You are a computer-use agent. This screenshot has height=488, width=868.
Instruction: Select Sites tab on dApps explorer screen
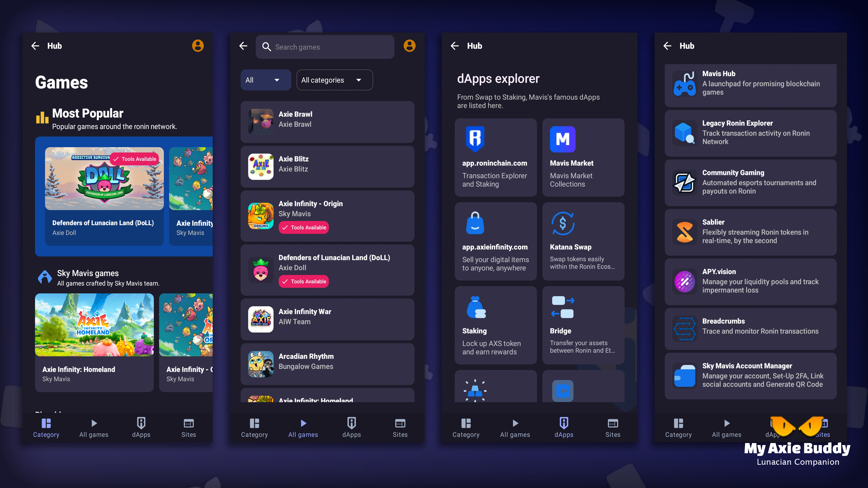click(x=613, y=428)
